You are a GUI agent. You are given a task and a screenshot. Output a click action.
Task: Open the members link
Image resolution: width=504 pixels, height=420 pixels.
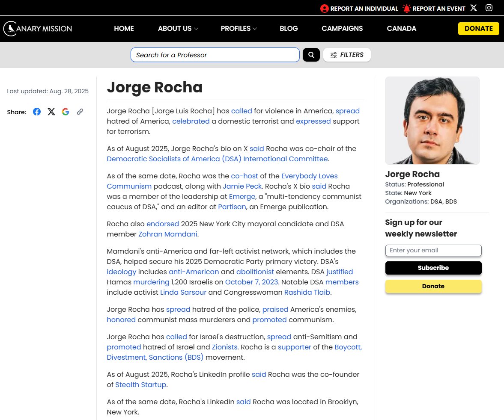click(x=342, y=282)
